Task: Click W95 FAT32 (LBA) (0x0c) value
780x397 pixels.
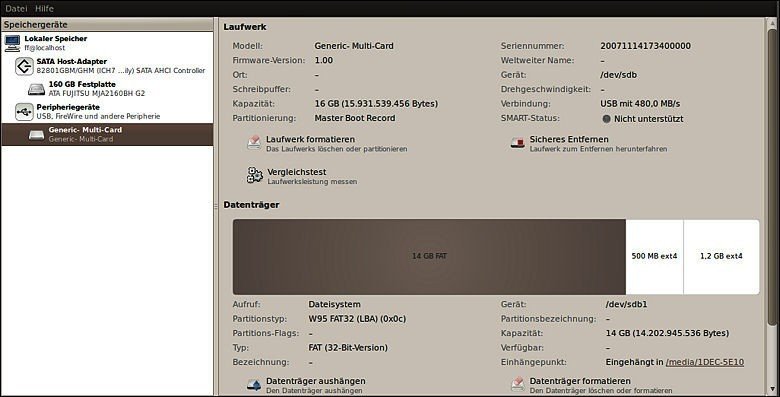Action: pos(357,318)
